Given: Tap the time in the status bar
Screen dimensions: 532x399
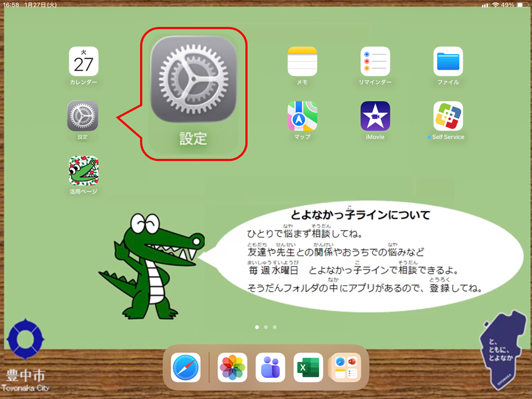Looking at the screenshot, I should 11,4.
